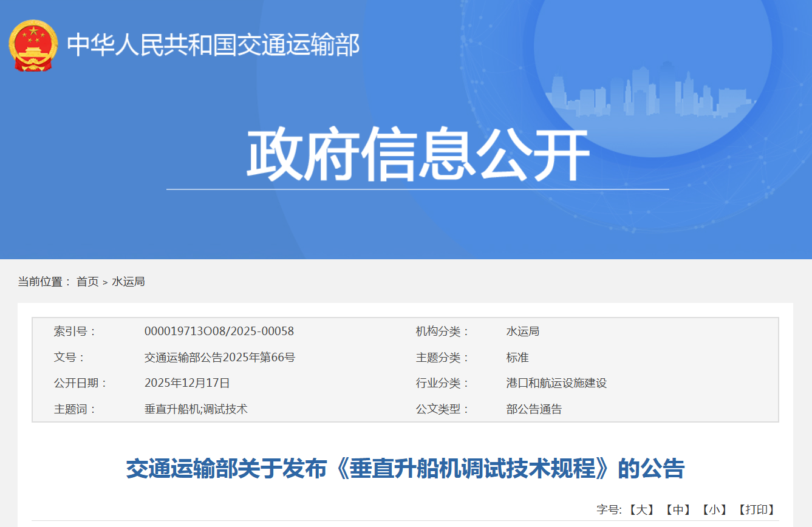Set font size to 大 (large)
The image size is (812, 527).
pyautogui.click(x=640, y=510)
